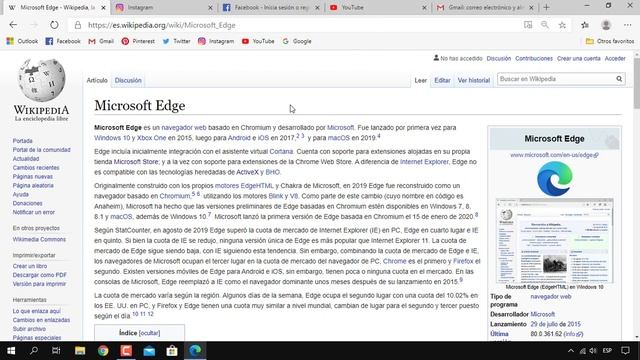Click in the Buscar en Wikipedia field
640x360 pixels.
click(556, 79)
